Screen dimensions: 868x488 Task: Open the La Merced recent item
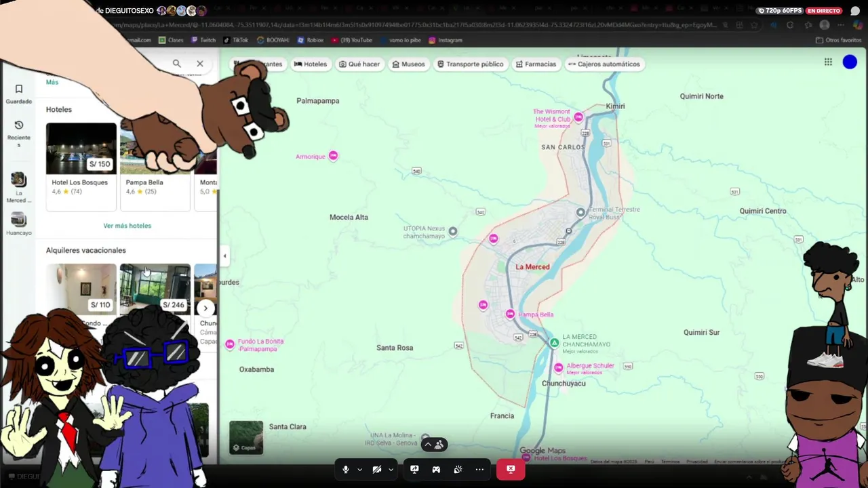pyautogui.click(x=19, y=187)
